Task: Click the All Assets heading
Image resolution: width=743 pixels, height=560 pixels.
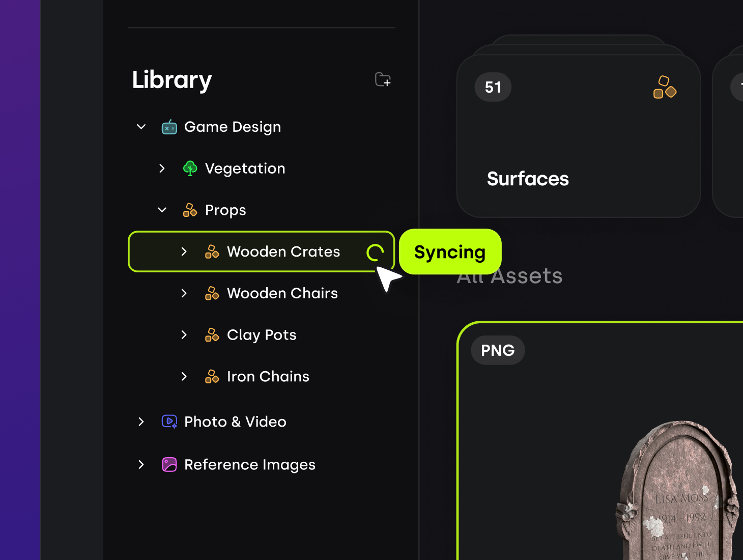Action: click(x=509, y=275)
